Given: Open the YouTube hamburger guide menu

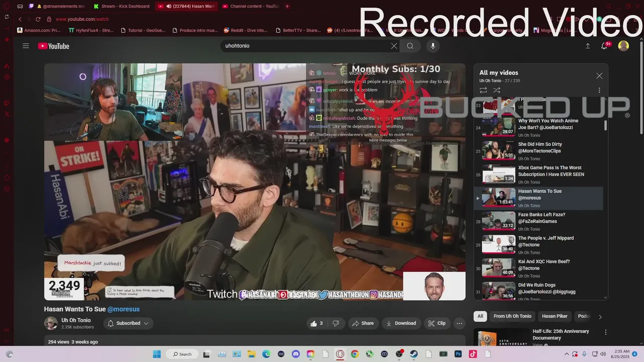Looking at the screenshot, I should (26, 46).
